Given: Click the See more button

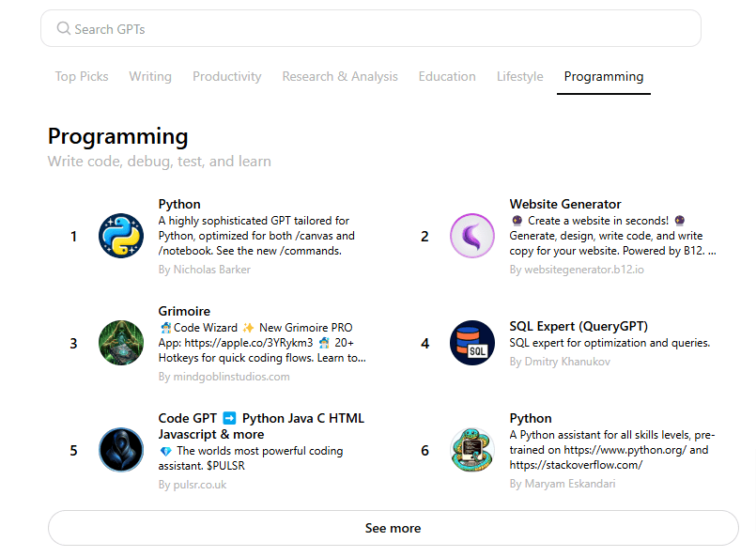Looking at the screenshot, I should click(393, 528).
